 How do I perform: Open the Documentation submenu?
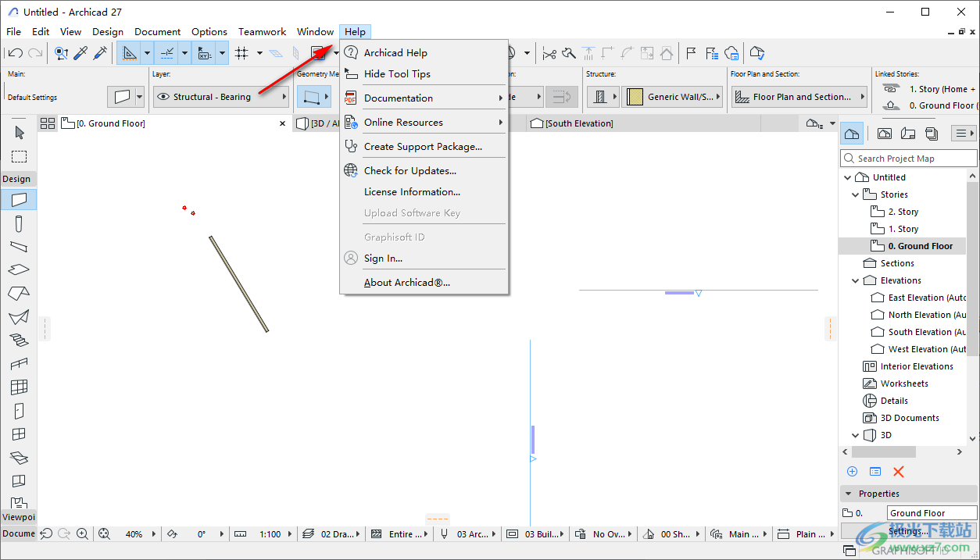[424, 98]
